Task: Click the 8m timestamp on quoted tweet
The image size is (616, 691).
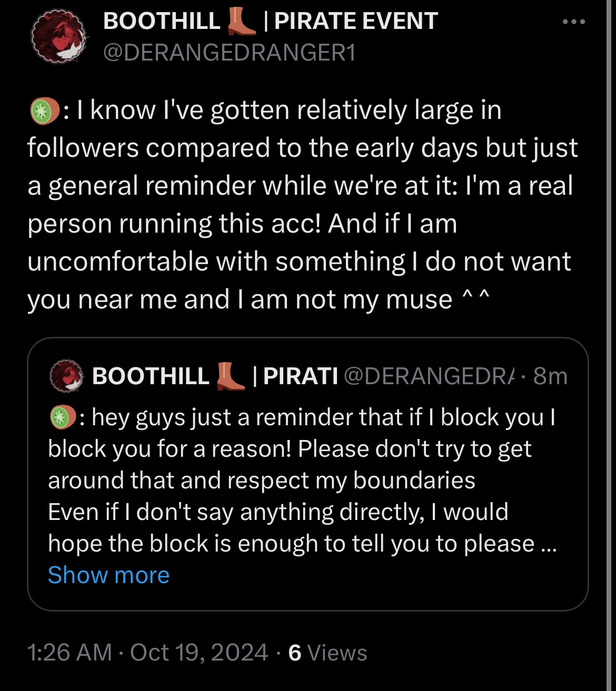Action: [x=550, y=376]
